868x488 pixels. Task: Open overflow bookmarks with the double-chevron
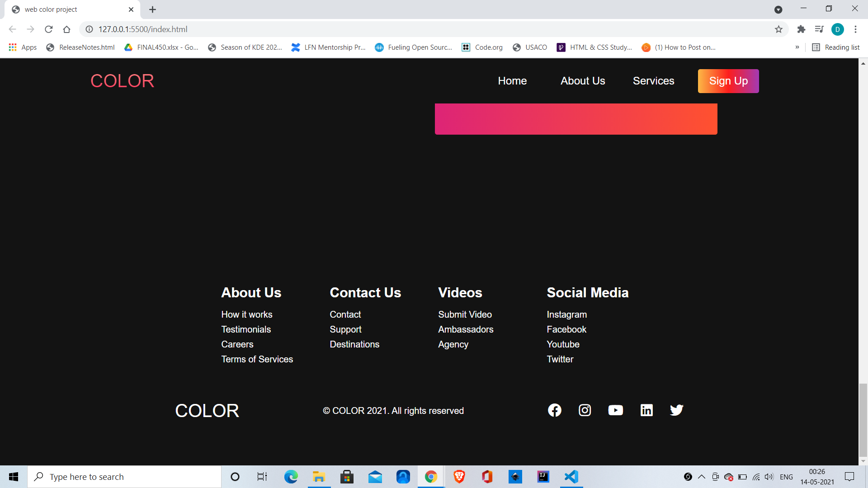[x=797, y=47]
